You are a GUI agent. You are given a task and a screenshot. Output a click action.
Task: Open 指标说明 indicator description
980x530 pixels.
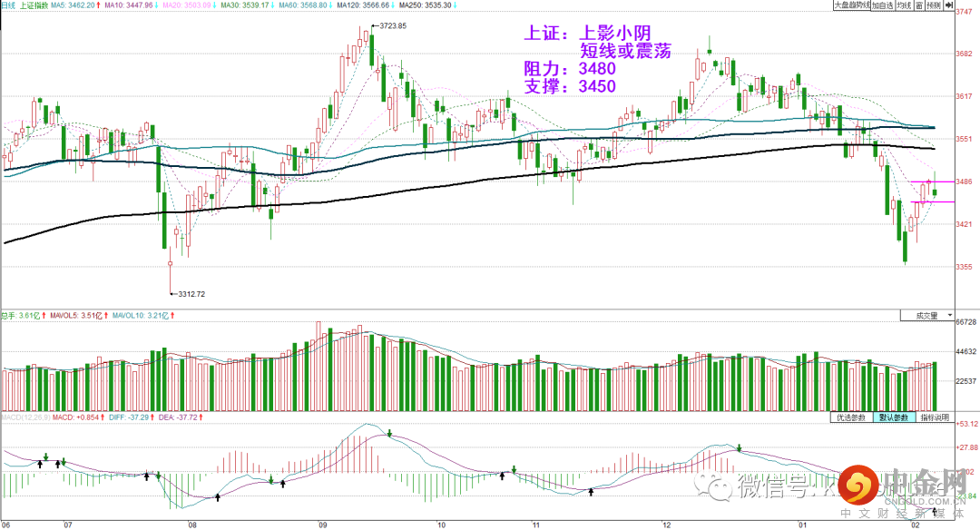(935, 417)
